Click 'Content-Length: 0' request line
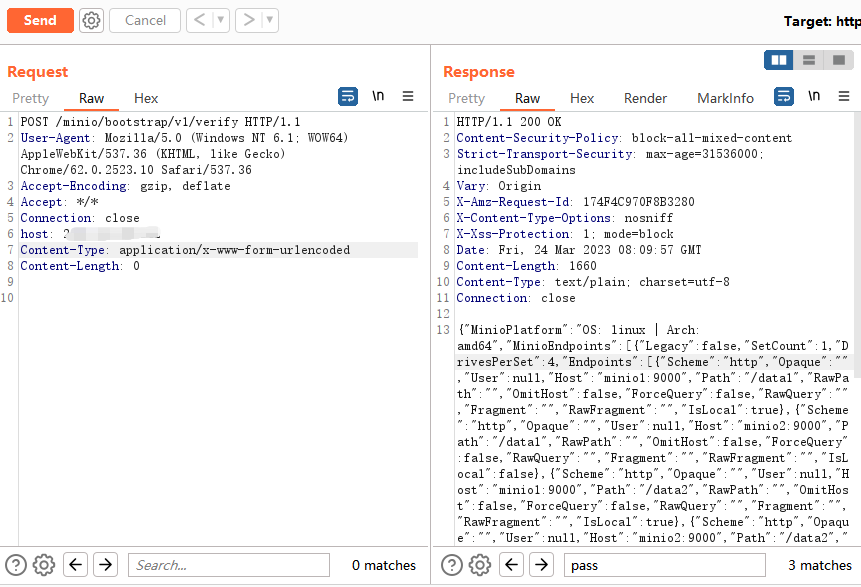This screenshot has height=587, width=861. tap(80, 266)
